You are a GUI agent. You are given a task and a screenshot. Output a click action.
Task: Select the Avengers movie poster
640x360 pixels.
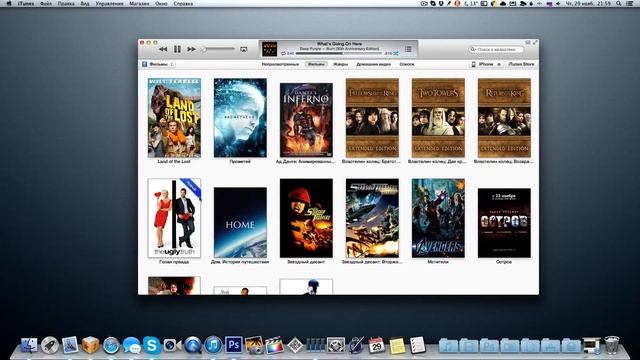click(438, 218)
